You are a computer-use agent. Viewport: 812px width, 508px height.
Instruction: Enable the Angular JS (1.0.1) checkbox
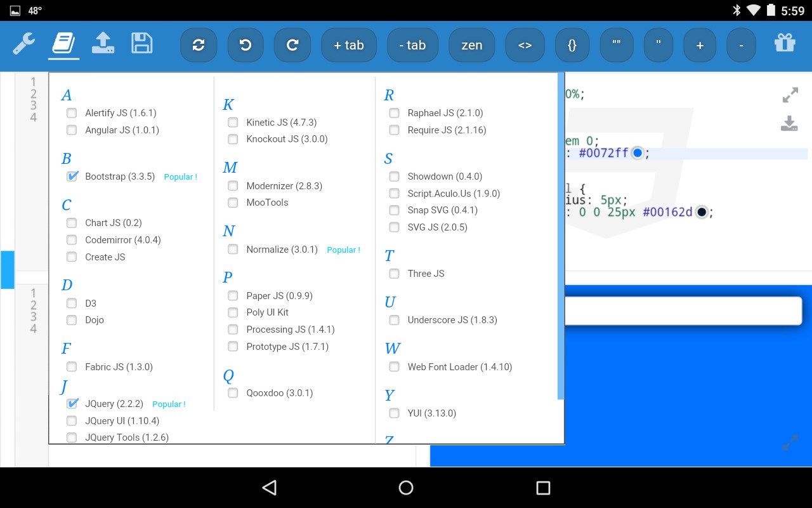(72, 130)
